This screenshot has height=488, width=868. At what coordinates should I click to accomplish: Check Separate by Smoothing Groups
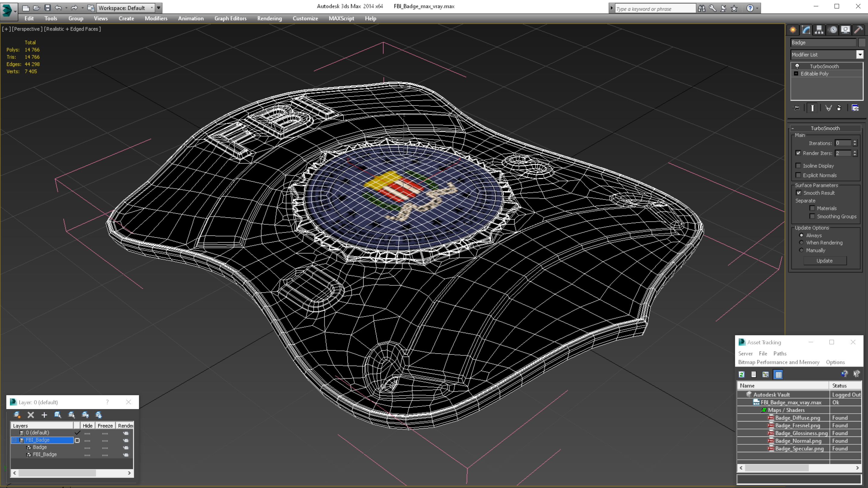(812, 216)
